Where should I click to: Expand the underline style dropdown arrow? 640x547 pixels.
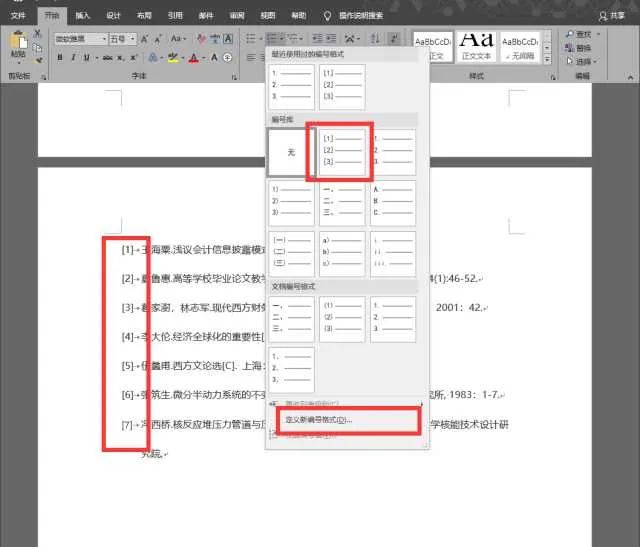pyautogui.click(x=97, y=58)
